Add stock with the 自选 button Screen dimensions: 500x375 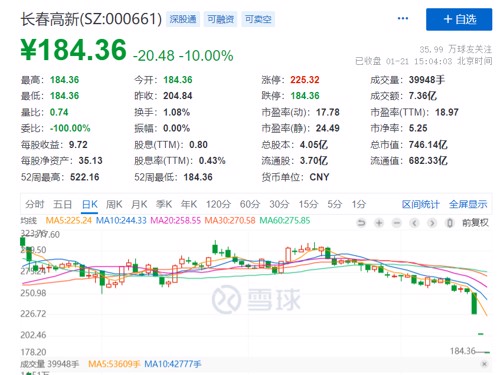coord(459,19)
